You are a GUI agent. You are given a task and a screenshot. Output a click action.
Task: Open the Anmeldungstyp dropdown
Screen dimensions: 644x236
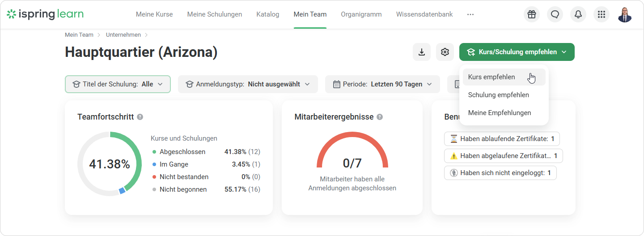tap(248, 84)
